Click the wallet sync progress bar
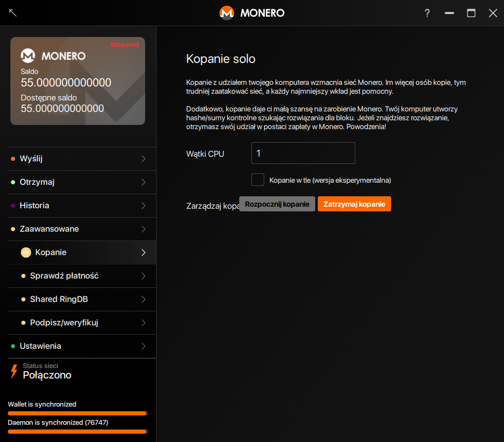 78,413
